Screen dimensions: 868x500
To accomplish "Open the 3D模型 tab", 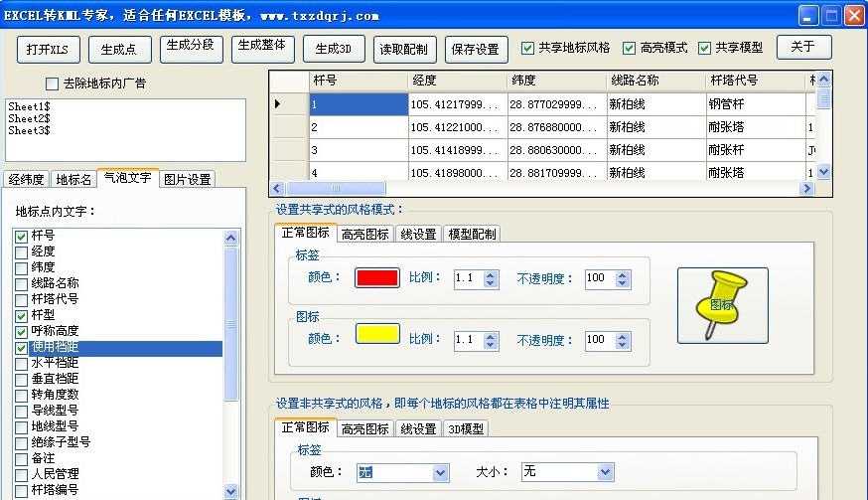I will point(466,429).
